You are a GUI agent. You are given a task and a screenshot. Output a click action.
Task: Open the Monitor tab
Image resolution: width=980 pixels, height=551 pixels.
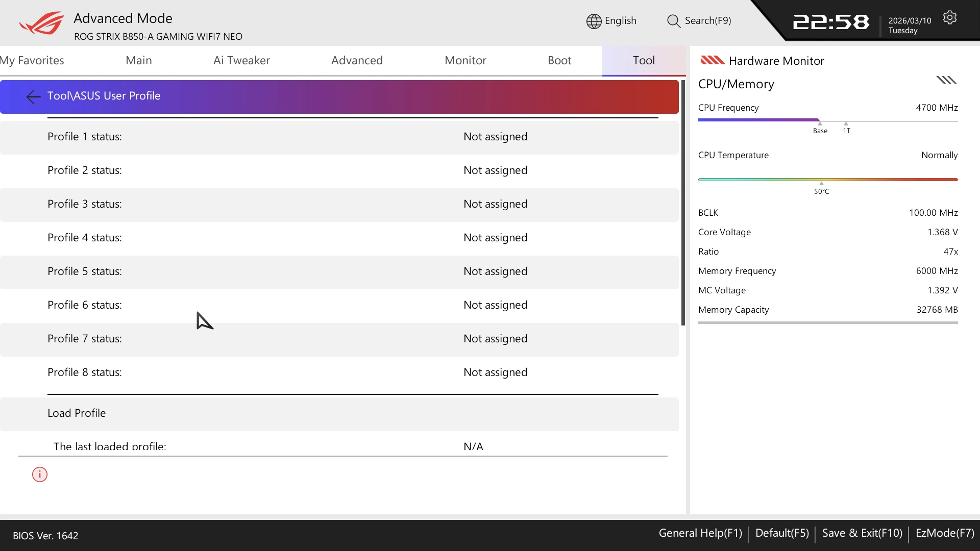coord(465,60)
